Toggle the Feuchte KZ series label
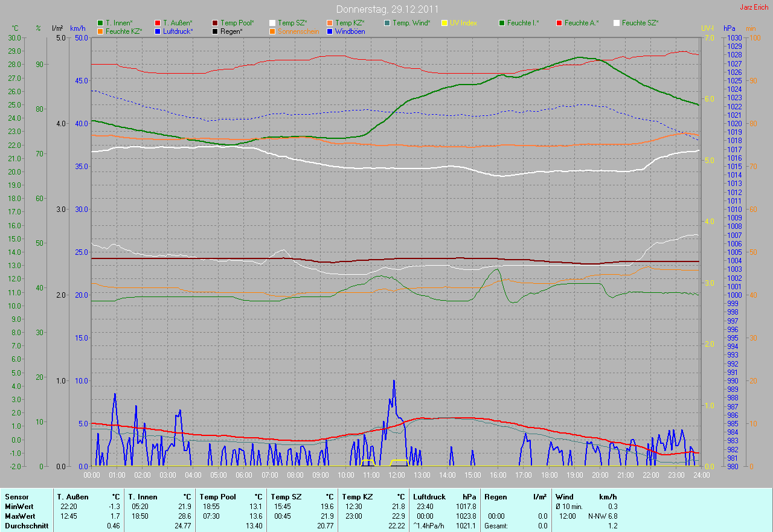The image size is (773, 532). [123, 31]
